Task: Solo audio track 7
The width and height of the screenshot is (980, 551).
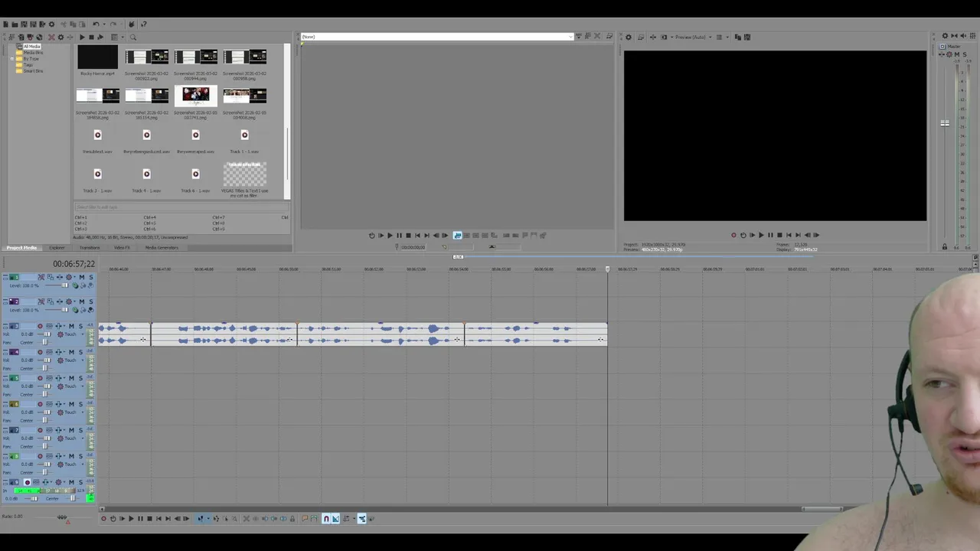Action: (80, 430)
